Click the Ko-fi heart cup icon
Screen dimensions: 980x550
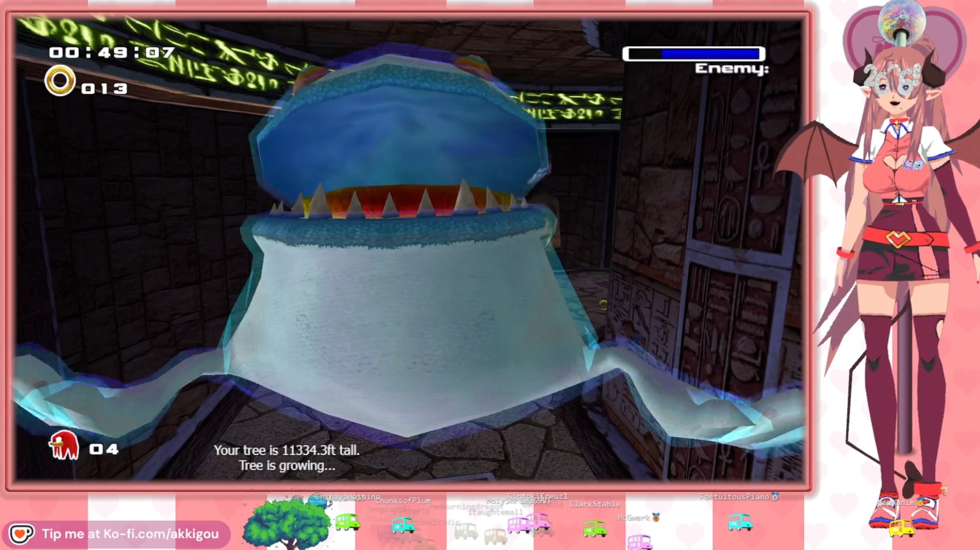[x=21, y=534]
